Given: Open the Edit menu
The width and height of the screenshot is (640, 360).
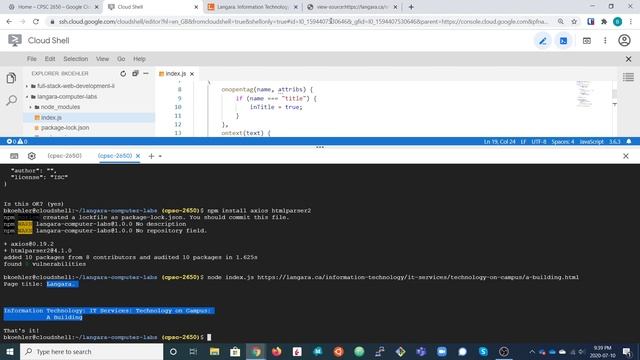Looking at the screenshot, I should [x=50, y=59].
